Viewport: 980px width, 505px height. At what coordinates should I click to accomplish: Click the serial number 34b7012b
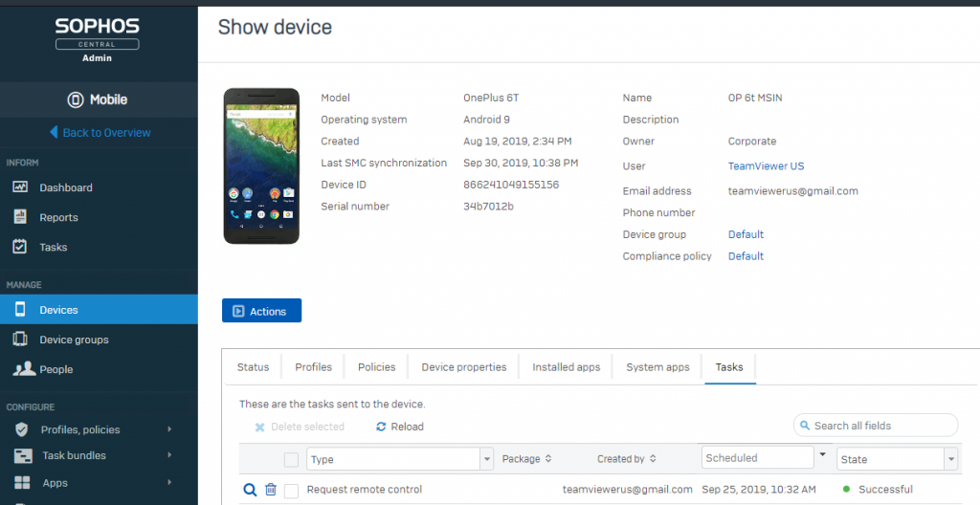coord(488,207)
